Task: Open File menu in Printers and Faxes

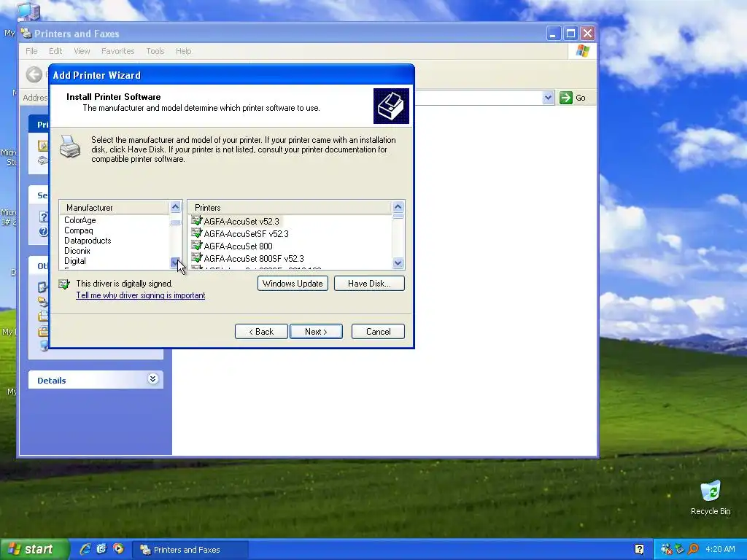Action: (31, 51)
